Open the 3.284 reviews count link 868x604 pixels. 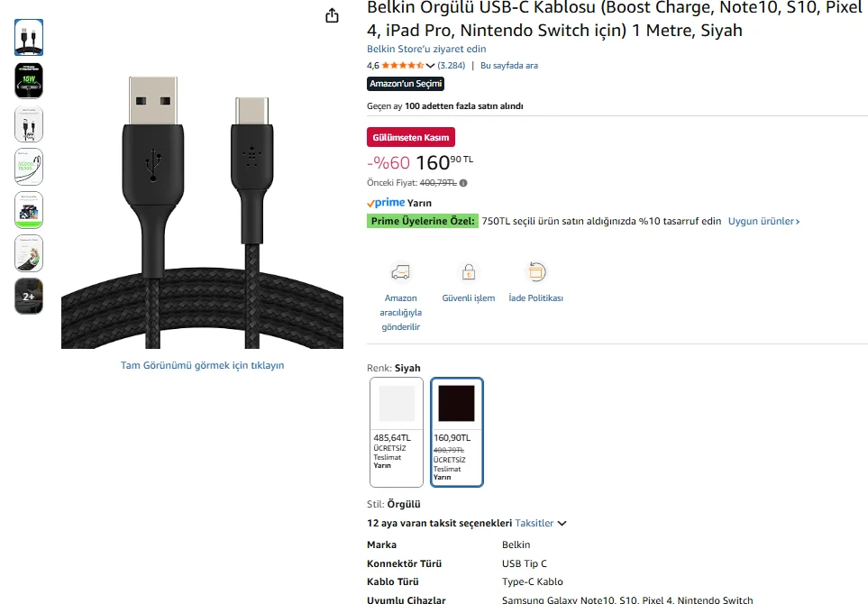452,66
